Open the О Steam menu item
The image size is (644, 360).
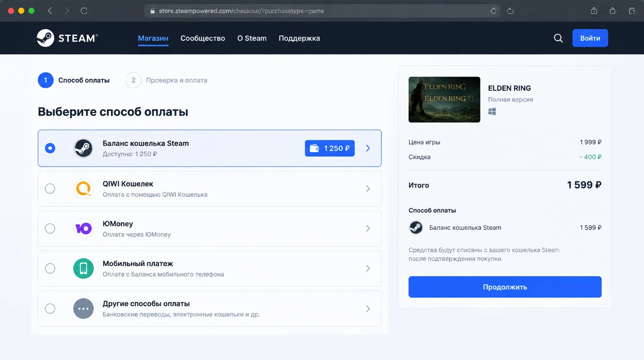coord(252,38)
